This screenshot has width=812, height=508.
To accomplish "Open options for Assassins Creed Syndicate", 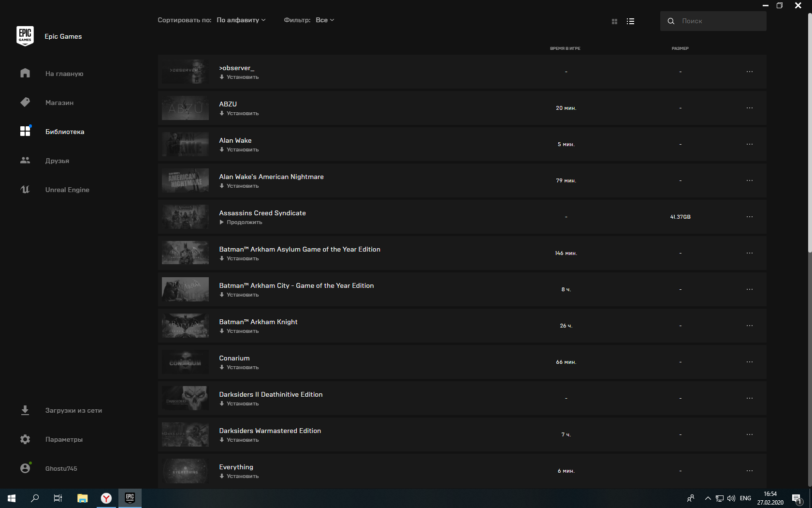I will coord(750,217).
